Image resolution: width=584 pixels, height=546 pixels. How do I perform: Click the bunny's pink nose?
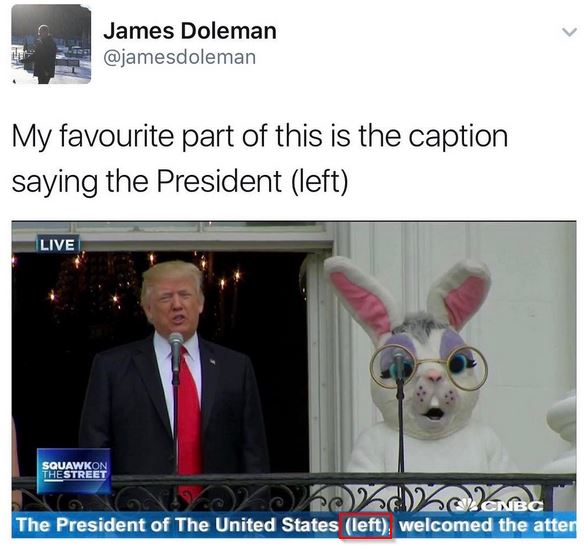[x=433, y=377]
